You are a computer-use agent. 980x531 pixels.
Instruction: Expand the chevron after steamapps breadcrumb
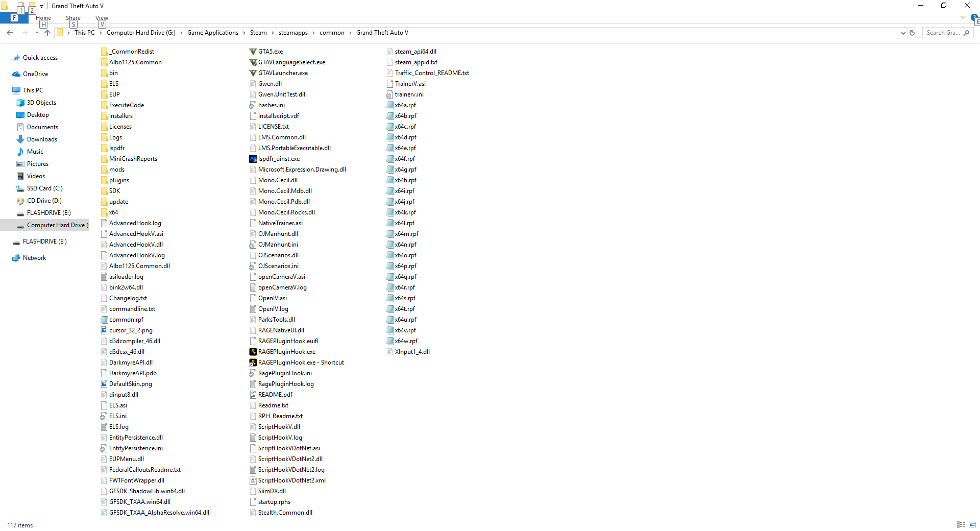click(x=313, y=33)
